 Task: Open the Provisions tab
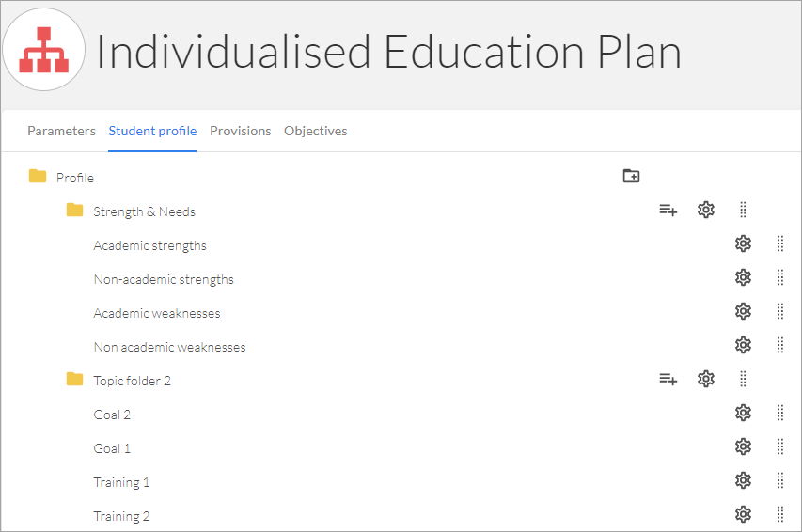pyautogui.click(x=241, y=131)
